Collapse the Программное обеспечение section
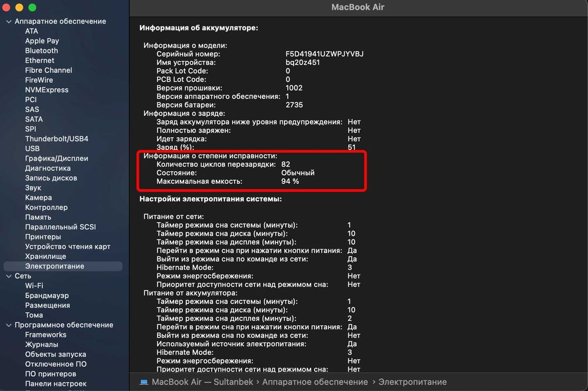This screenshot has height=391, width=588. [x=9, y=325]
